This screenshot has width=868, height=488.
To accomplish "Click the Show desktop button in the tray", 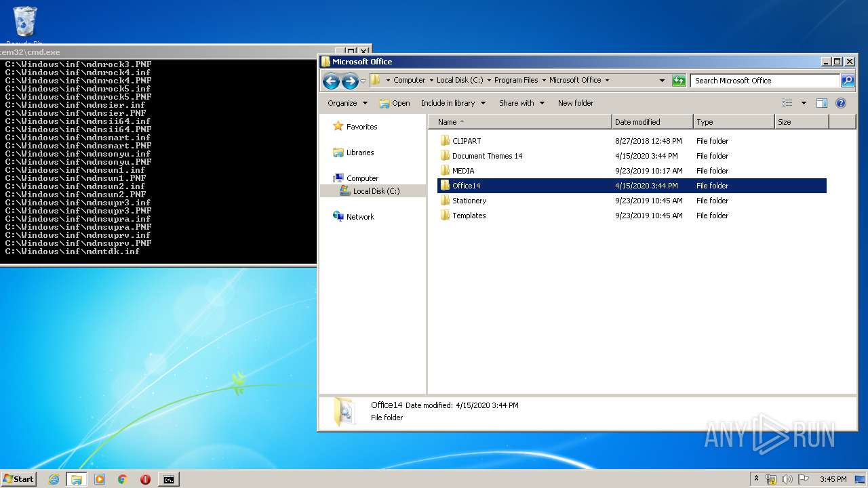I will [x=860, y=479].
